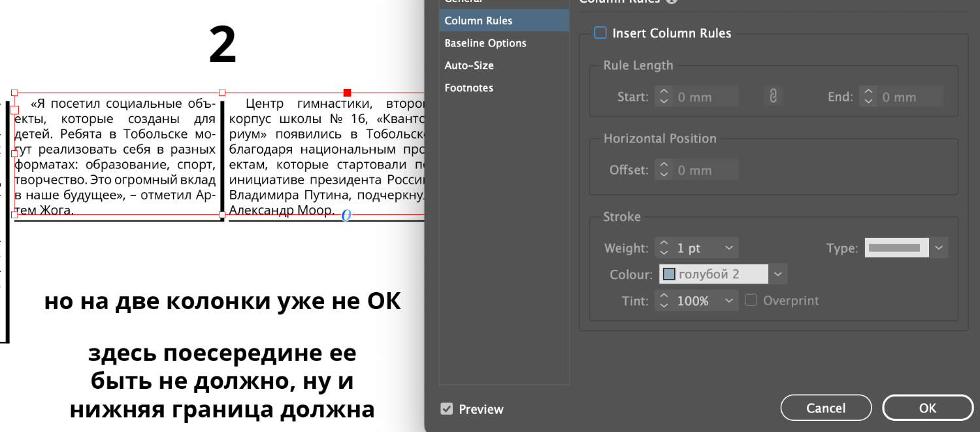Click the chain link icon between Start and End
This screenshot has width=980, height=432.
tap(772, 97)
